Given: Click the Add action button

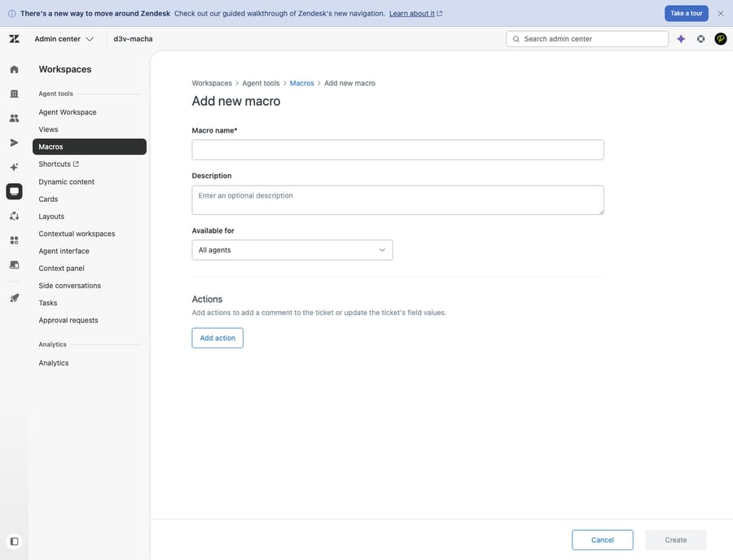Looking at the screenshot, I should [217, 338].
